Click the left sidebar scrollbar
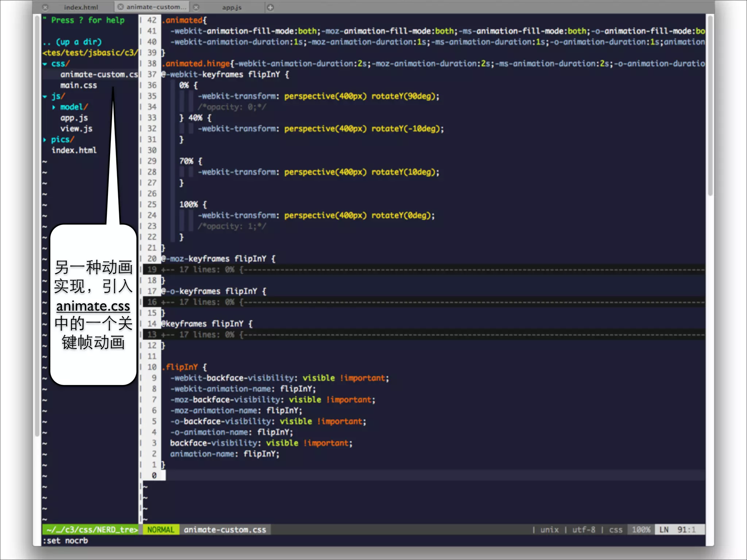 pyautogui.click(x=37, y=226)
